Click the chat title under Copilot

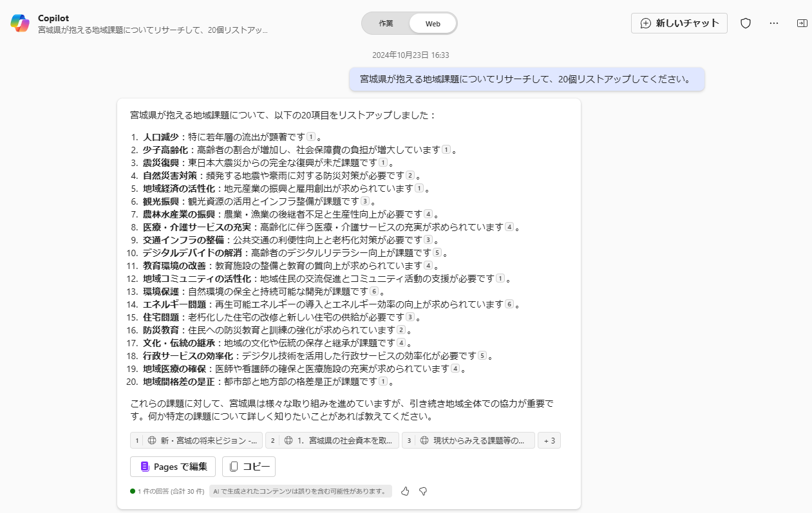pos(153,30)
